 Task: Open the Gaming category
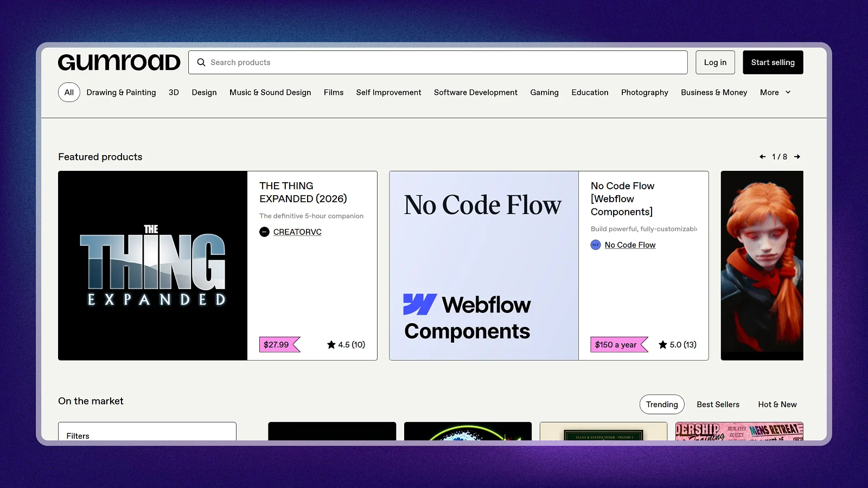pos(544,92)
